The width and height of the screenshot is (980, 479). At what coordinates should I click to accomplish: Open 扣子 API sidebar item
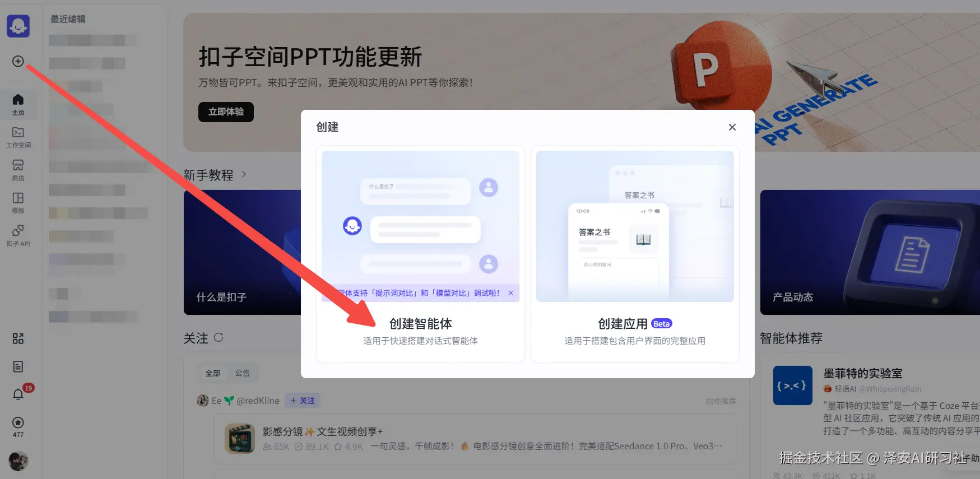coord(18,235)
